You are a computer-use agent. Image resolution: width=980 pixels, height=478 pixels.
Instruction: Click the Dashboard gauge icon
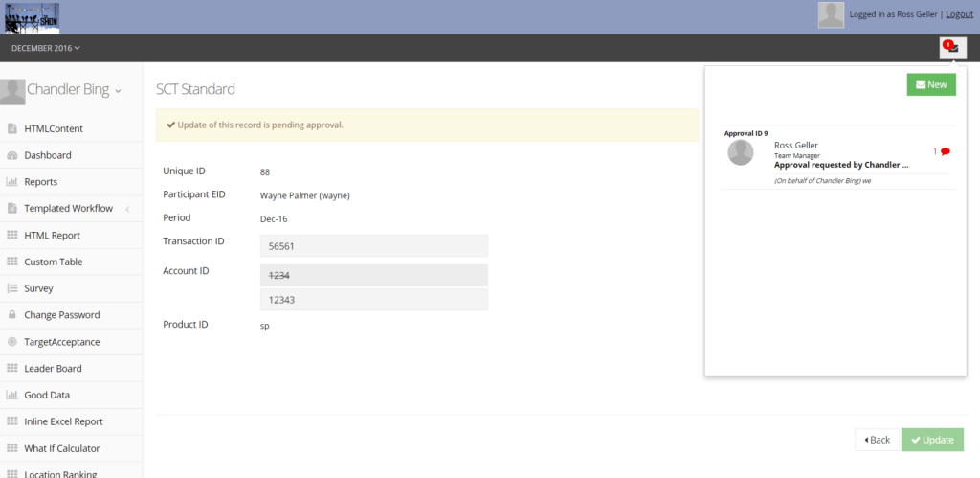(x=11, y=155)
